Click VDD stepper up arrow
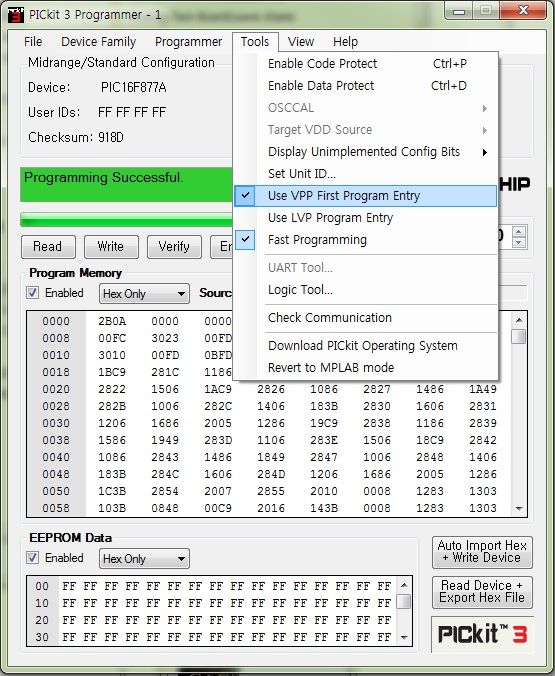This screenshot has height=676, width=555. (x=518, y=232)
